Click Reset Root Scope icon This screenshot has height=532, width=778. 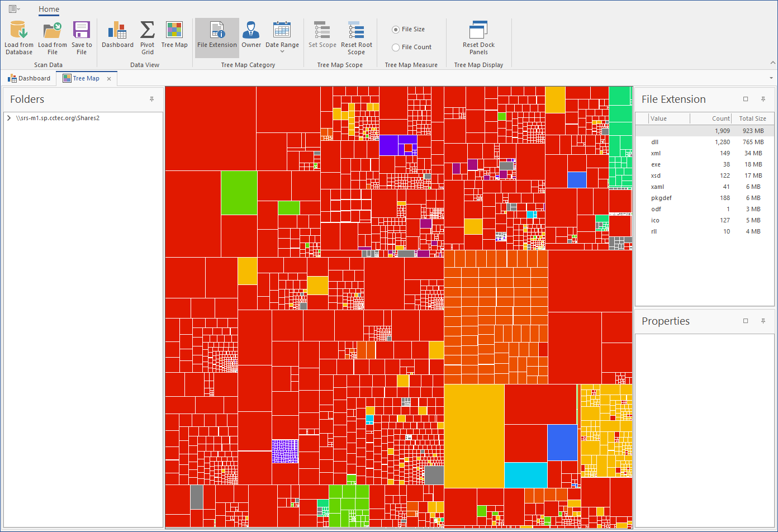pos(356,30)
